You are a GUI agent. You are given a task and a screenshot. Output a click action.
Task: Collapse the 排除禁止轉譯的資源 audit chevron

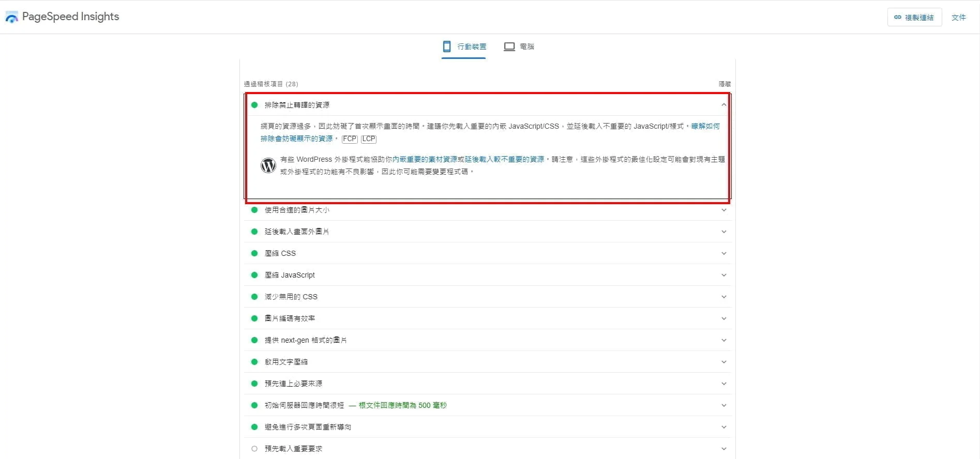click(x=723, y=105)
